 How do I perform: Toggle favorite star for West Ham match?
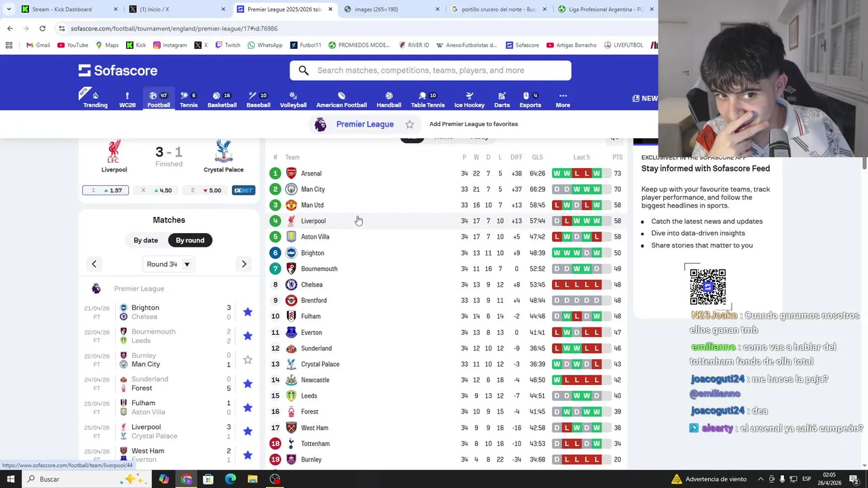pyautogui.click(x=248, y=455)
